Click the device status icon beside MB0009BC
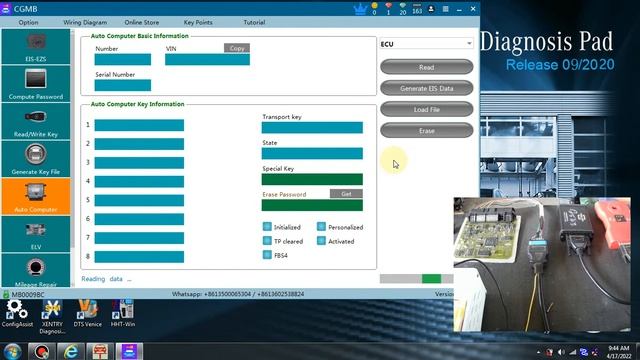 pos(6,294)
